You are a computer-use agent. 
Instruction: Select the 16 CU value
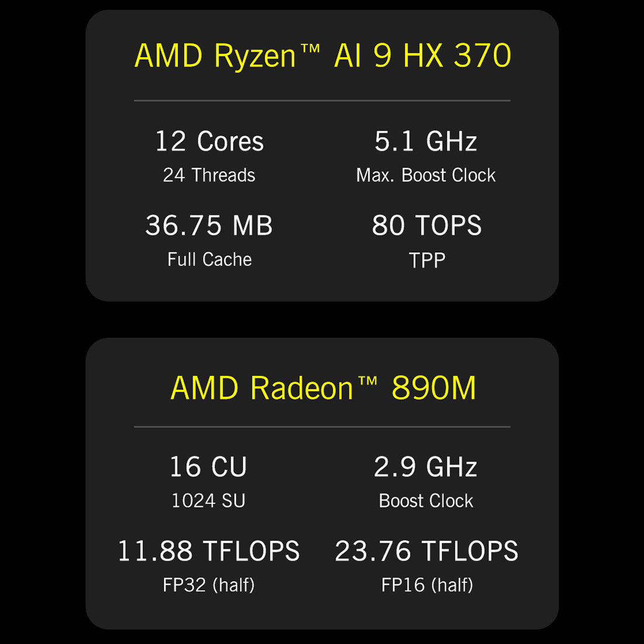208,467
